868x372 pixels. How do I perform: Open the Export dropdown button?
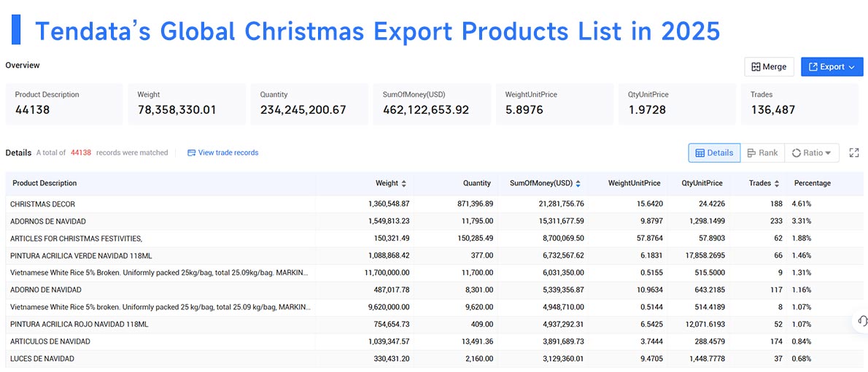pos(832,67)
